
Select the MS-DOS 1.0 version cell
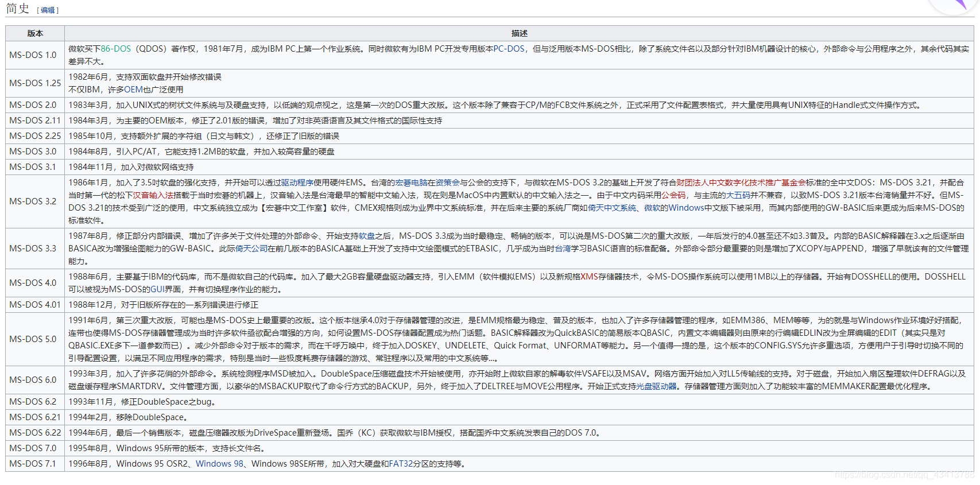35,55
